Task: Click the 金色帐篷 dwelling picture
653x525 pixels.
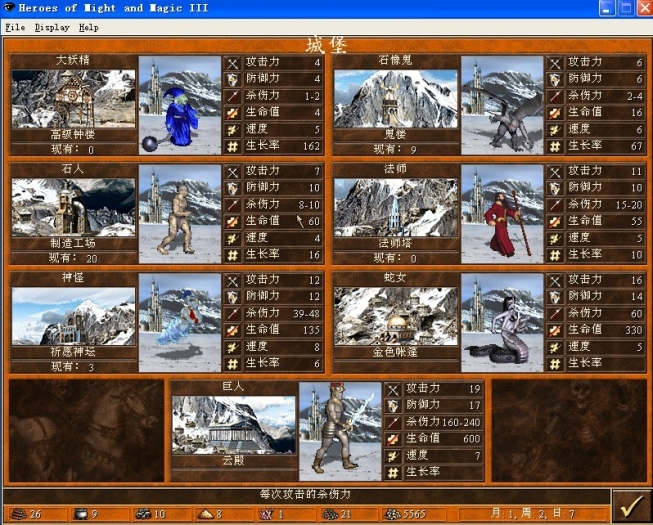Action: (x=396, y=316)
